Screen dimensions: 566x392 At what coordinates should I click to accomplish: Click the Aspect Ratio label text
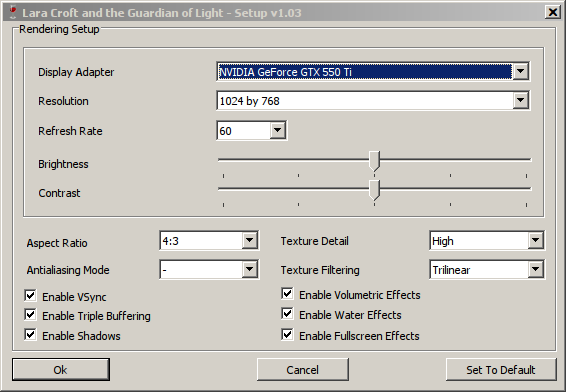point(57,243)
